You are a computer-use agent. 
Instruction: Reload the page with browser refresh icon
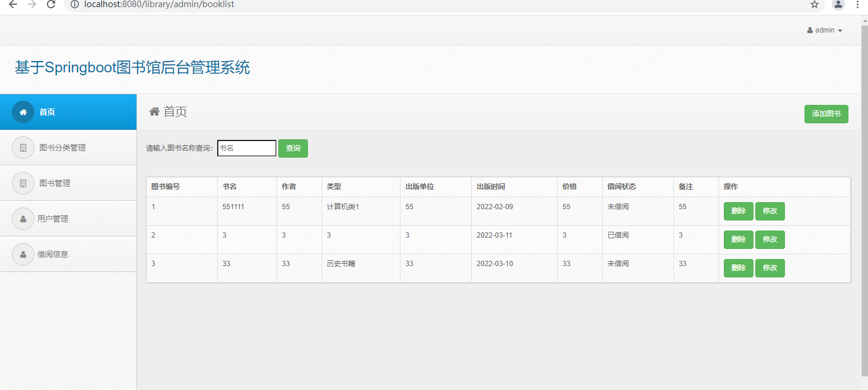point(51,5)
